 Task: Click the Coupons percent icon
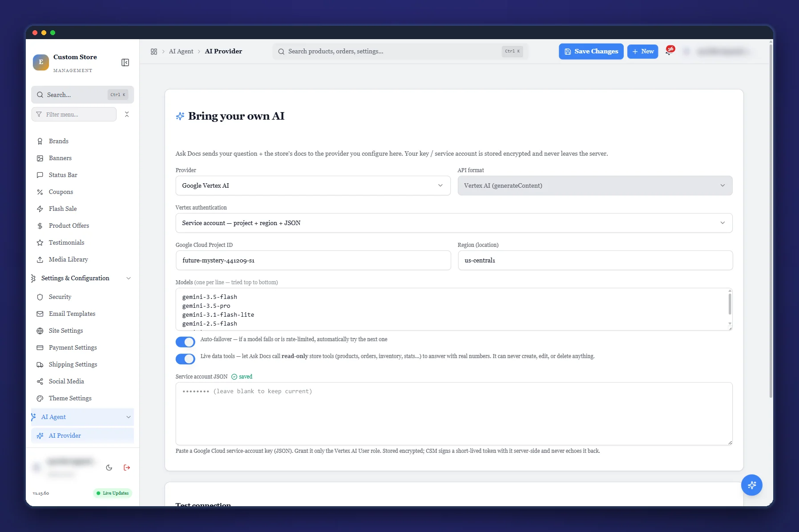click(x=40, y=192)
